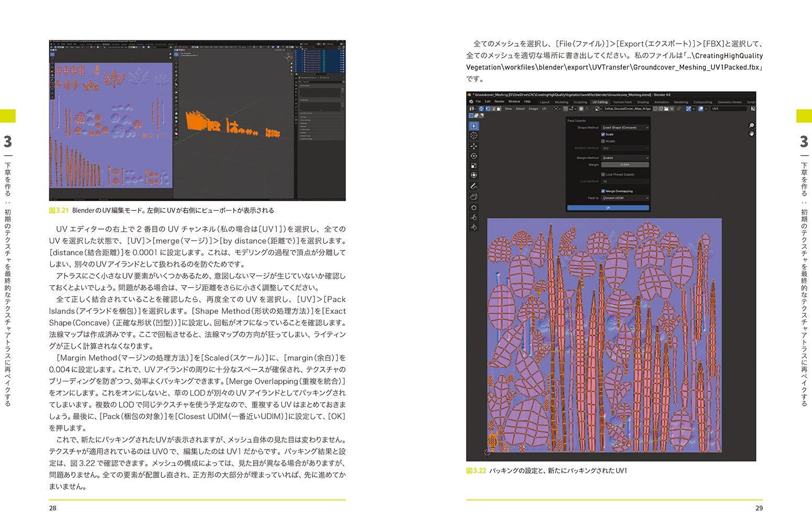Open the Rotation Method dropdown
The image size is (812, 524).
pyautogui.click(x=625, y=148)
